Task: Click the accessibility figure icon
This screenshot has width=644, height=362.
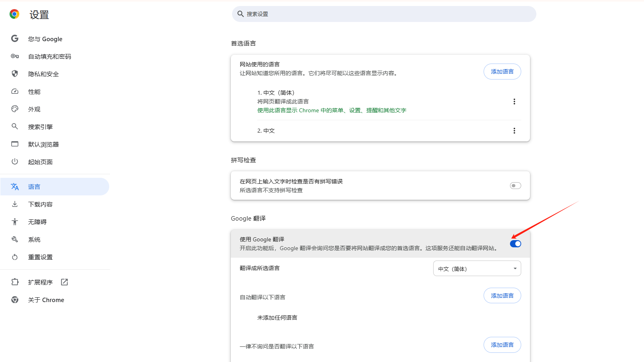Action: pyautogui.click(x=15, y=222)
